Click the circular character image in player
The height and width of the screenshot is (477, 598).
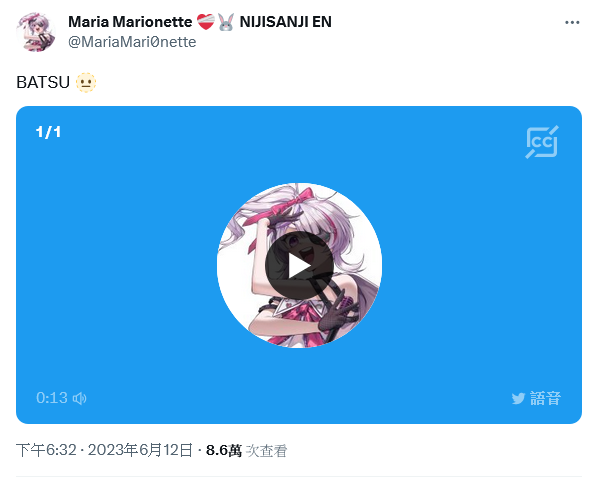pos(299,265)
